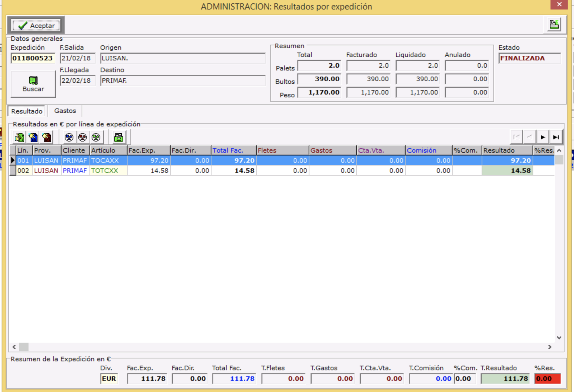Click the red shapes circle icon
This screenshot has width=574, height=392.
(x=82, y=137)
